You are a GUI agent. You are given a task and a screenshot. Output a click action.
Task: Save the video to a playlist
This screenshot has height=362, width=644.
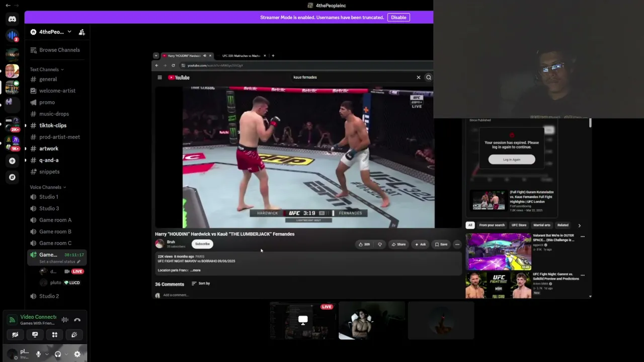click(x=441, y=244)
